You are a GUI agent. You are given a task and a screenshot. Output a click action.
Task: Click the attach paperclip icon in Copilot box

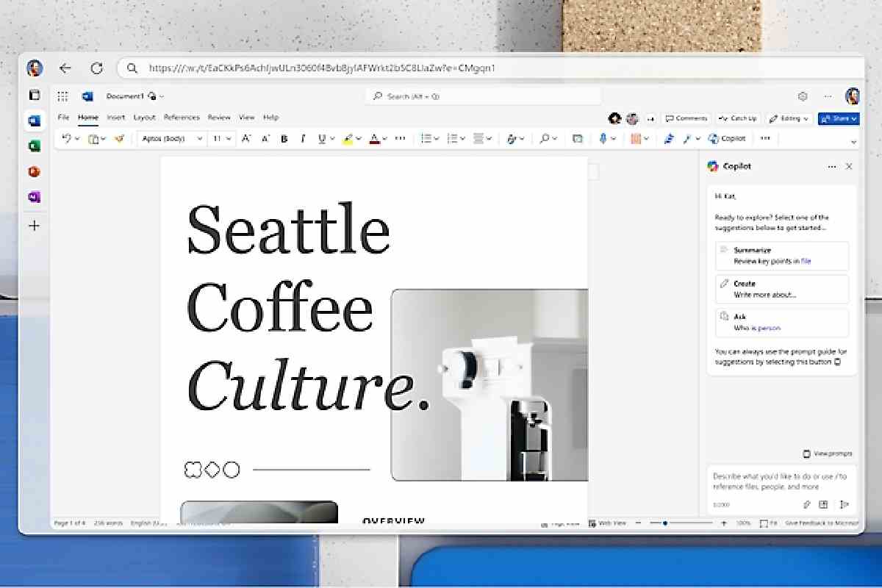[806, 504]
